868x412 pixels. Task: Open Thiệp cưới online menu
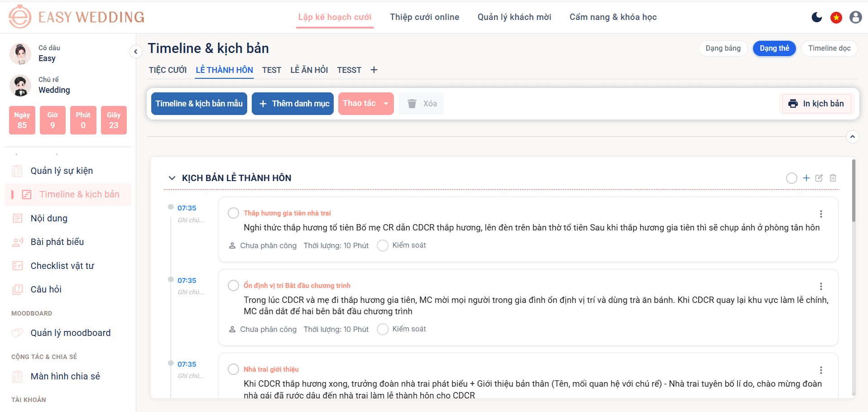point(424,17)
